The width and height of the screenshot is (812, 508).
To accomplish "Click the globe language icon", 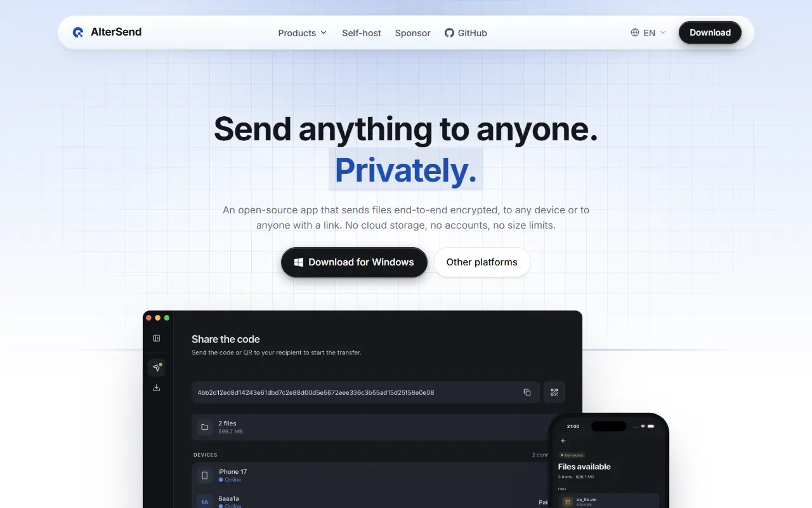I will (x=635, y=32).
